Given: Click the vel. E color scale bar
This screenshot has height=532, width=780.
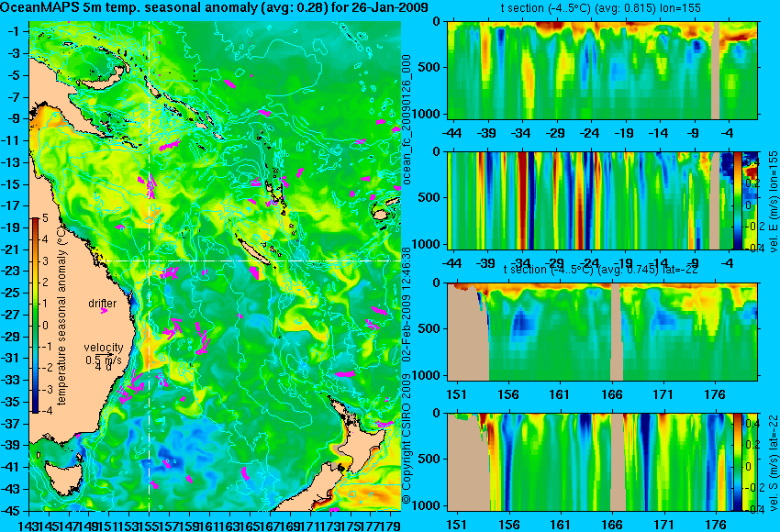Looking at the screenshot, I should point(737,200).
